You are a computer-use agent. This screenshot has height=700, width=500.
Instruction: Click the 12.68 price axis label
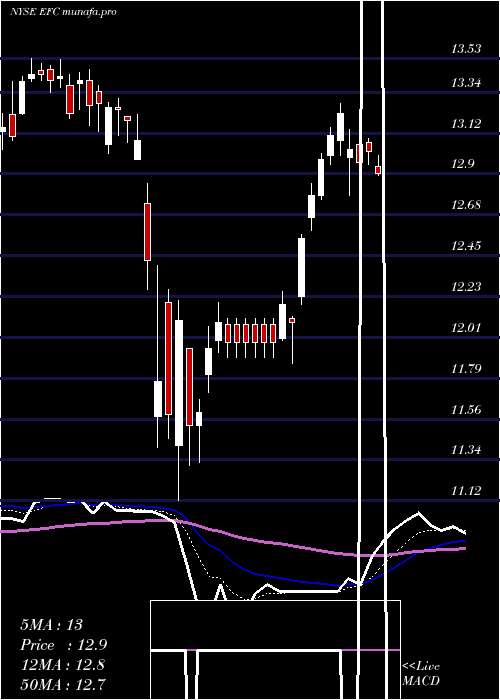[466, 205]
